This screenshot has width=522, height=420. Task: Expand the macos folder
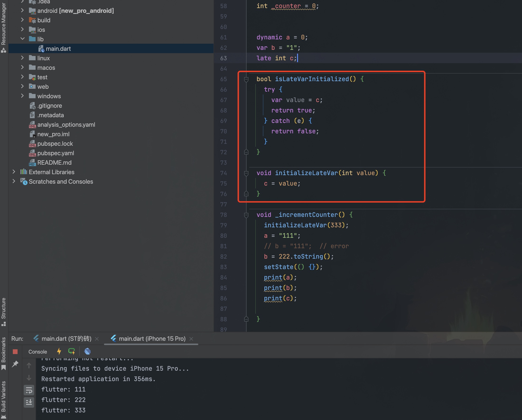[22, 67]
